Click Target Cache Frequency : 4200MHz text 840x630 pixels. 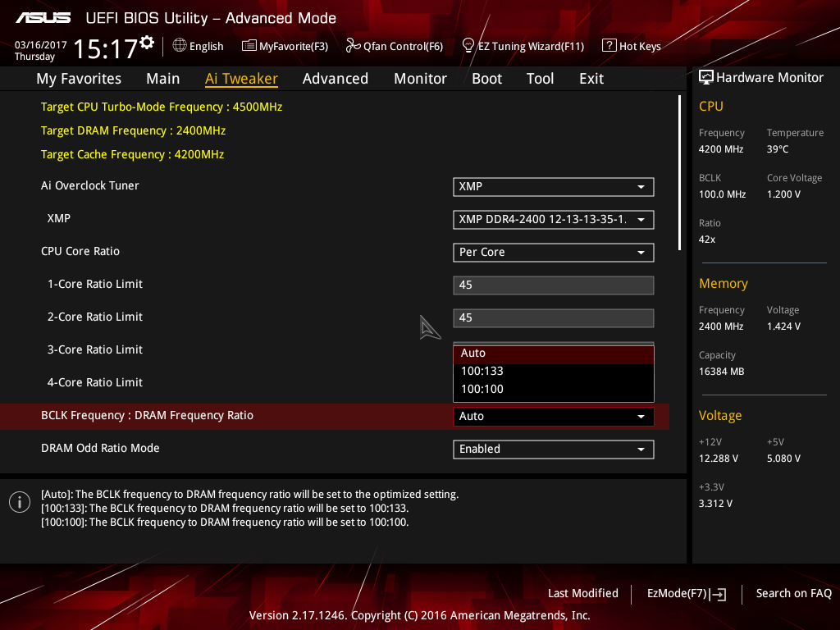[x=132, y=155]
